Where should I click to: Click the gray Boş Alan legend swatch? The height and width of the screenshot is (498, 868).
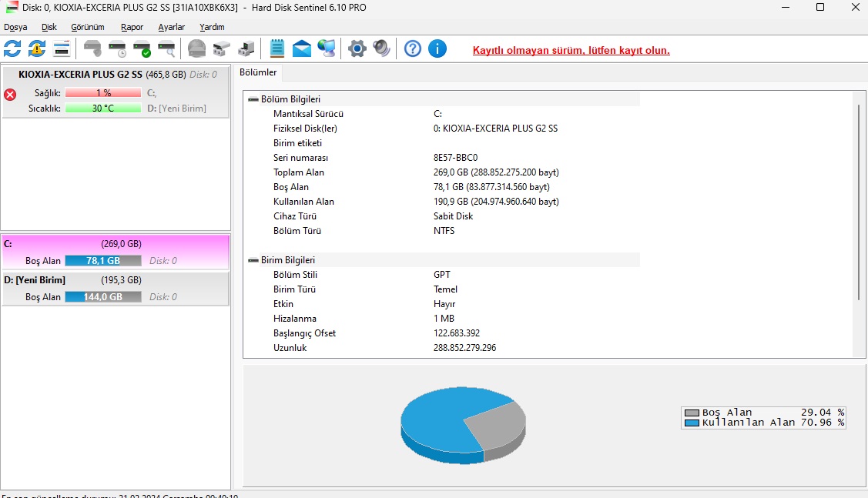692,413
